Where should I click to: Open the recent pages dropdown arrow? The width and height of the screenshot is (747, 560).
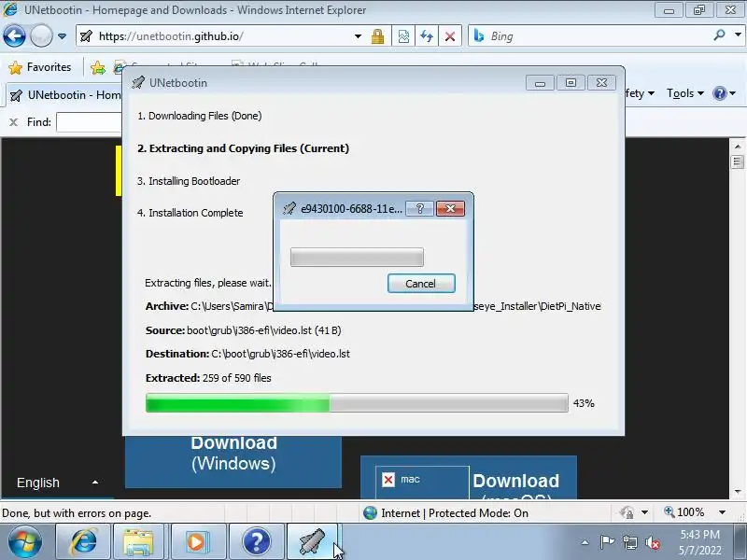(62, 36)
